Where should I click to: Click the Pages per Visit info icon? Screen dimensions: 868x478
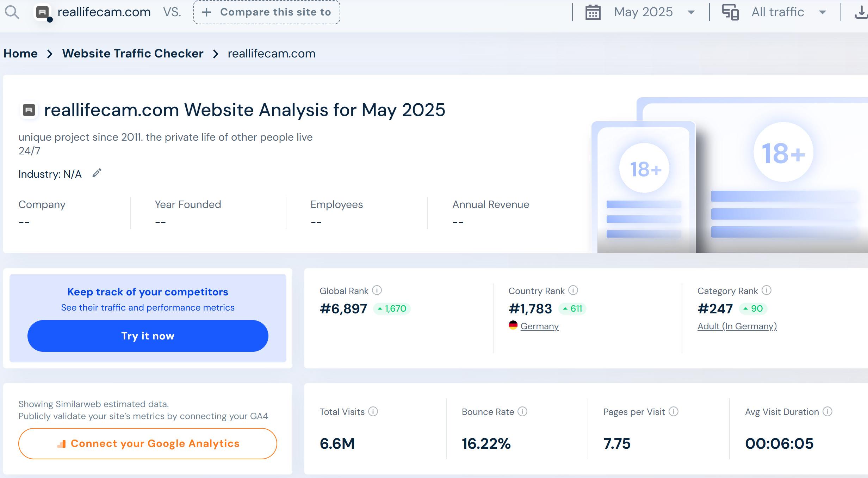coord(673,411)
